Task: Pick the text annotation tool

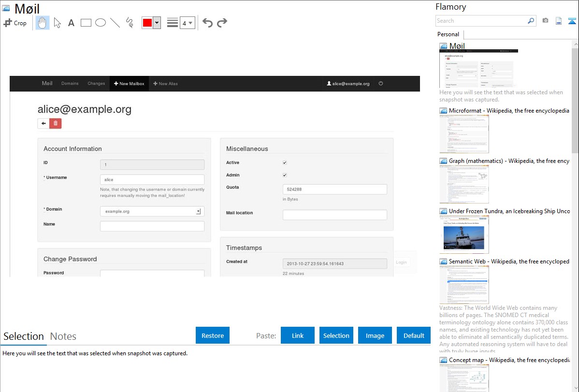Action: [x=71, y=23]
